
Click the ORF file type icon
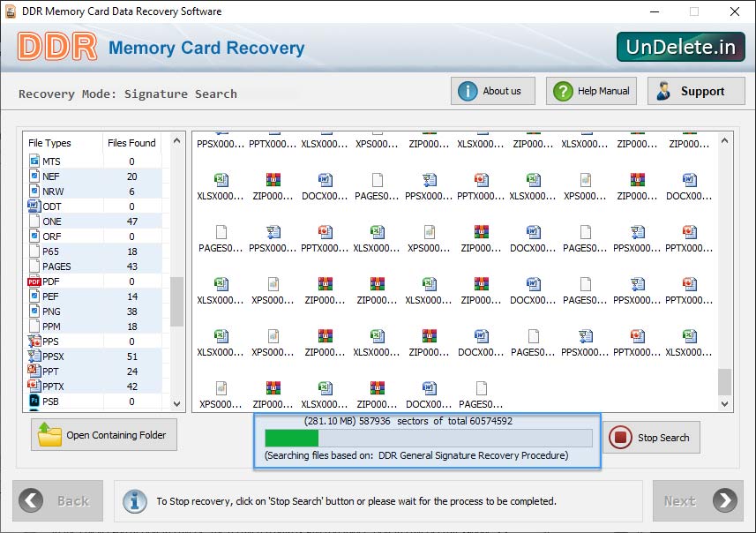tap(34, 236)
